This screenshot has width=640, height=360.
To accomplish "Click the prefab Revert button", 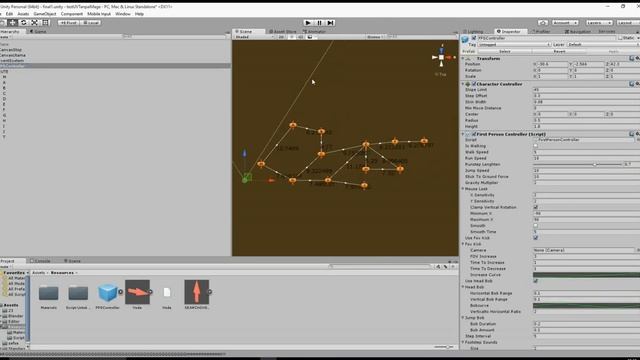I will pyautogui.click(x=559, y=51).
